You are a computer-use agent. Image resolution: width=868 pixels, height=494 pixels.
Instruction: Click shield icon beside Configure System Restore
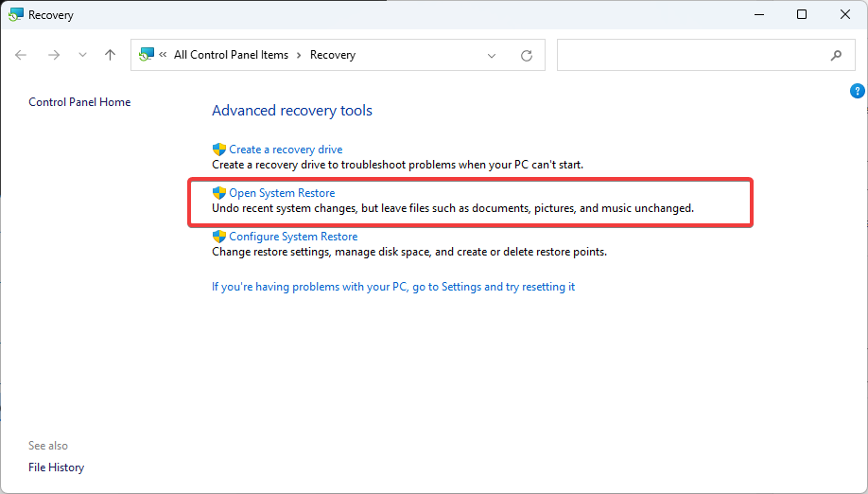219,237
